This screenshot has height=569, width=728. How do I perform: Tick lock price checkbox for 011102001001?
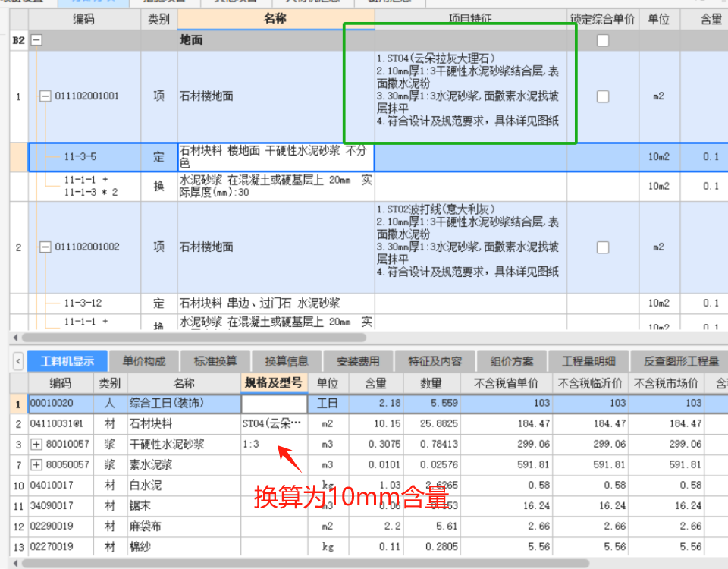pos(603,96)
